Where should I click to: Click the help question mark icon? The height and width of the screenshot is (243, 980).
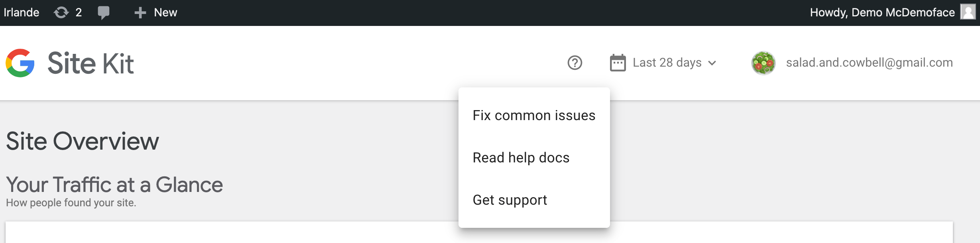575,63
